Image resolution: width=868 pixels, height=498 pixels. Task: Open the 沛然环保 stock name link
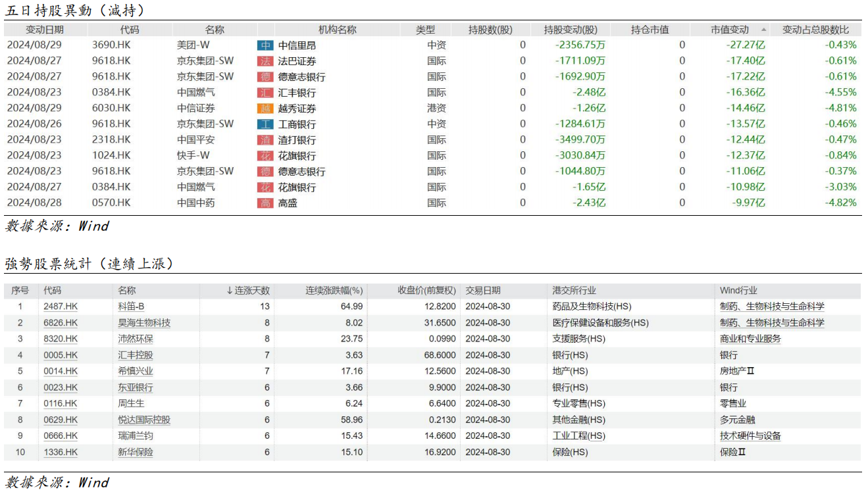pyautogui.click(x=136, y=339)
